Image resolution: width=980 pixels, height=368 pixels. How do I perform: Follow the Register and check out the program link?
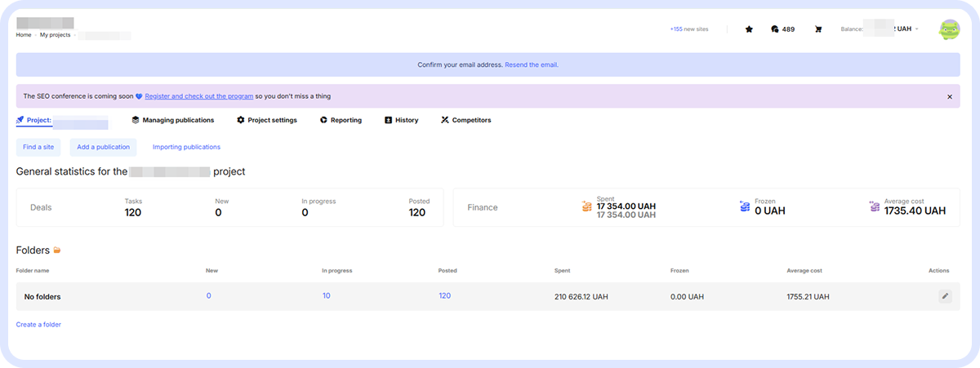pos(198,96)
